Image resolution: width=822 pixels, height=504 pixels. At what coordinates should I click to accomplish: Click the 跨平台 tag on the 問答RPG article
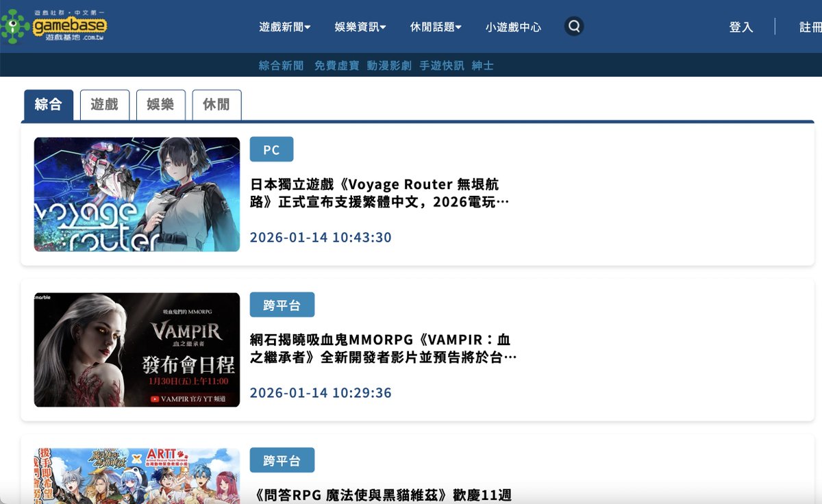282,460
